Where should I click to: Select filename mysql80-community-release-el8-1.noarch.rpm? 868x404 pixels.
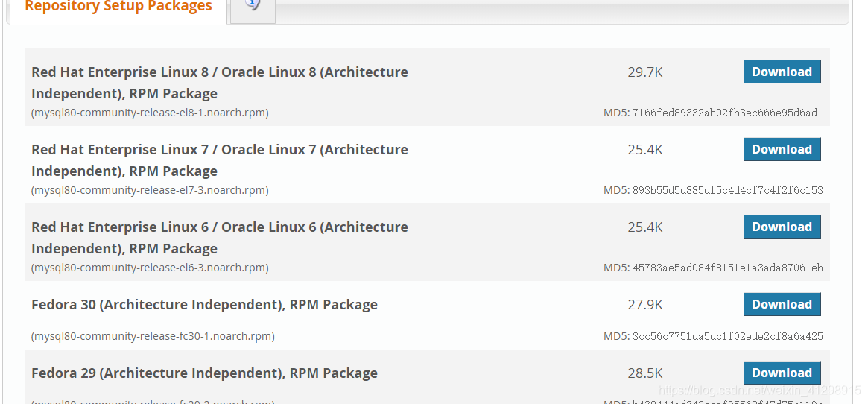pyautogui.click(x=150, y=113)
